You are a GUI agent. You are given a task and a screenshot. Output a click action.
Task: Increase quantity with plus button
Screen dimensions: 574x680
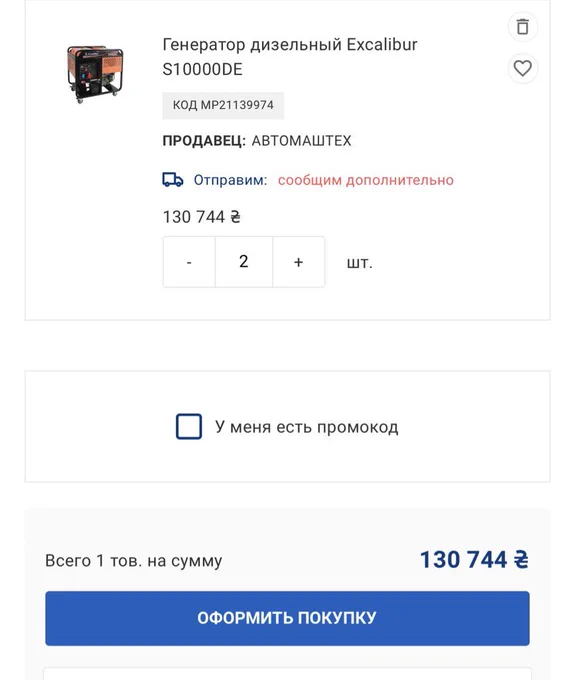coord(298,262)
